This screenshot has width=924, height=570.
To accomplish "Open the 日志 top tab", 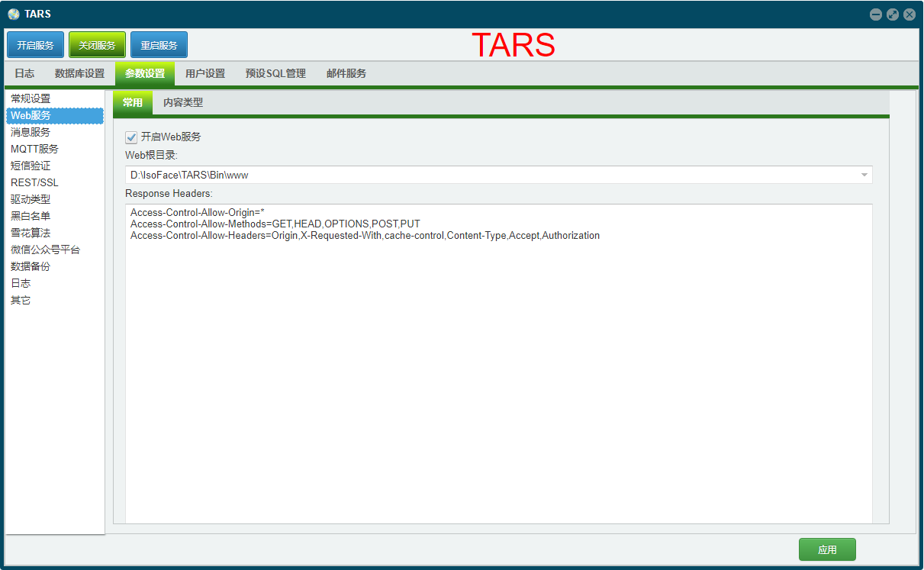I will 24,74.
